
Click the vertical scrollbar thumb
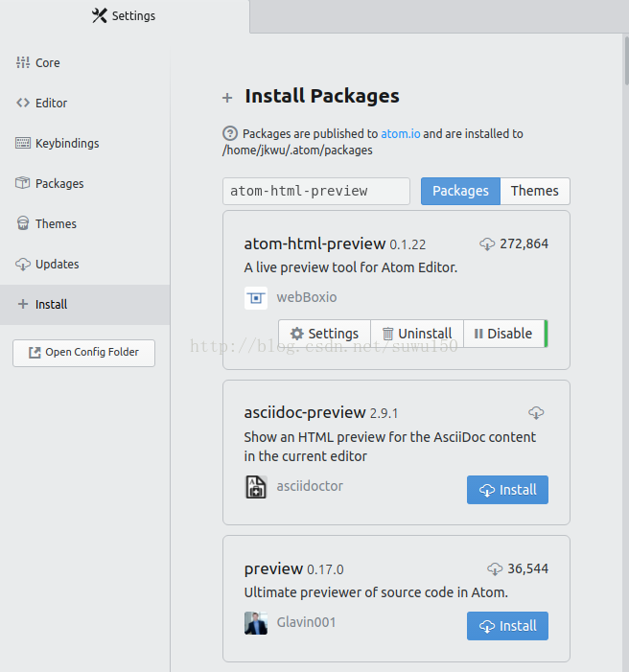pyautogui.click(x=626, y=60)
